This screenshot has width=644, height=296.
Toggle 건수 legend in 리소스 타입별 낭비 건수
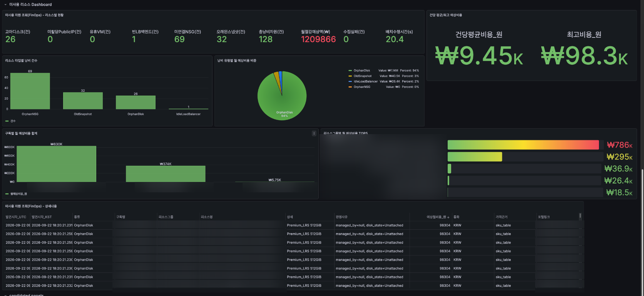(x=13, y=121)
